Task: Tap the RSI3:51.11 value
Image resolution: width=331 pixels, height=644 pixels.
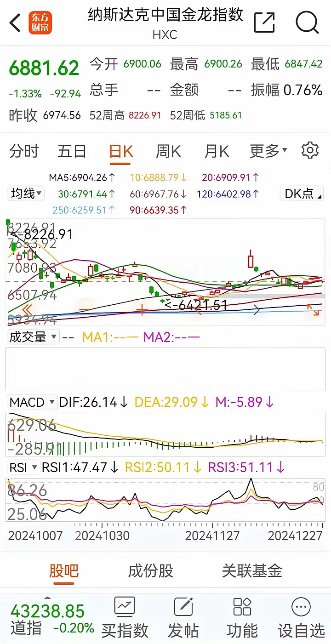Action: click(247, 468)
